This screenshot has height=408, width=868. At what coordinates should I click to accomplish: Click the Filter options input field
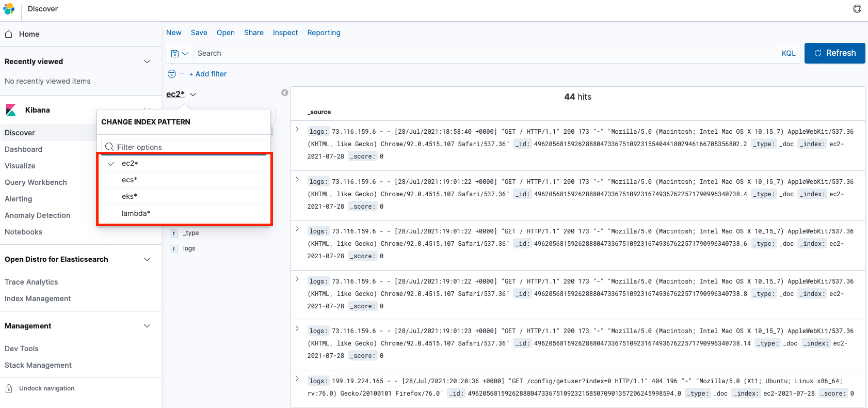tap(184, 147)
